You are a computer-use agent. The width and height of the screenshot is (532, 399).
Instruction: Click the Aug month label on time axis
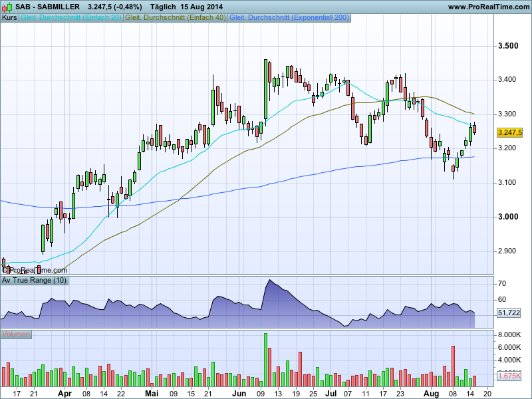(431, 394)
